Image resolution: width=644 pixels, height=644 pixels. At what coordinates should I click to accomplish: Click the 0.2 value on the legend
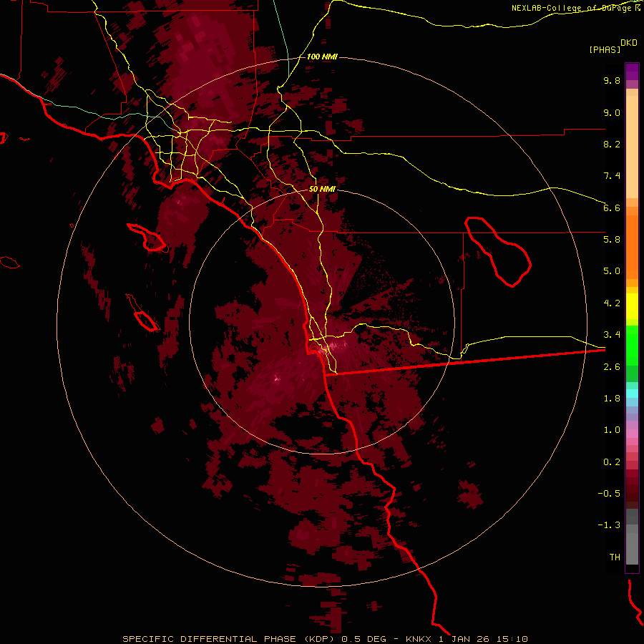(612, 462)
